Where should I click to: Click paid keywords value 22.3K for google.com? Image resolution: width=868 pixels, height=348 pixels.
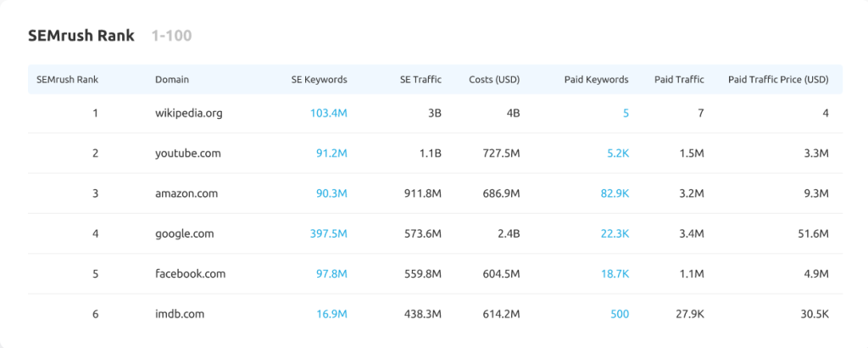pos(615,234)
